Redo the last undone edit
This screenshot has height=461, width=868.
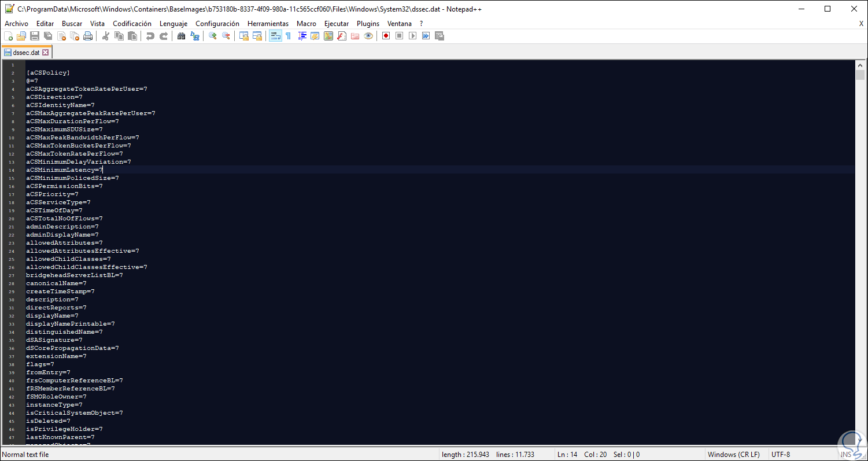click(164, 36)
